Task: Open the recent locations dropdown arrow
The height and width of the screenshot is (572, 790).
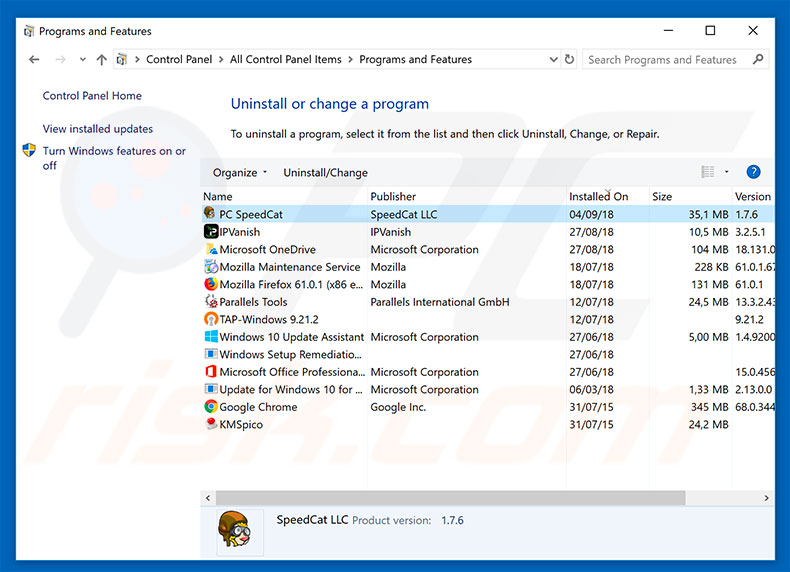Action: (x=83, y=59)
